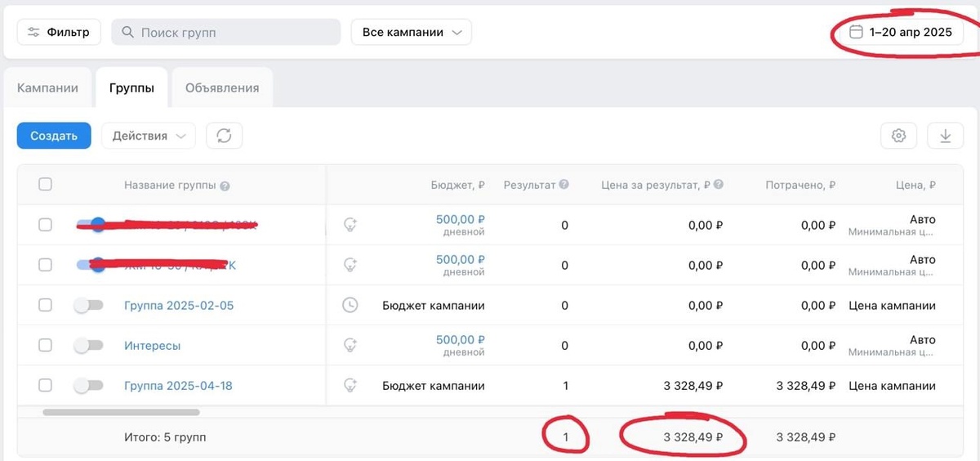Open the calendar date range picker

pos(901,33)
